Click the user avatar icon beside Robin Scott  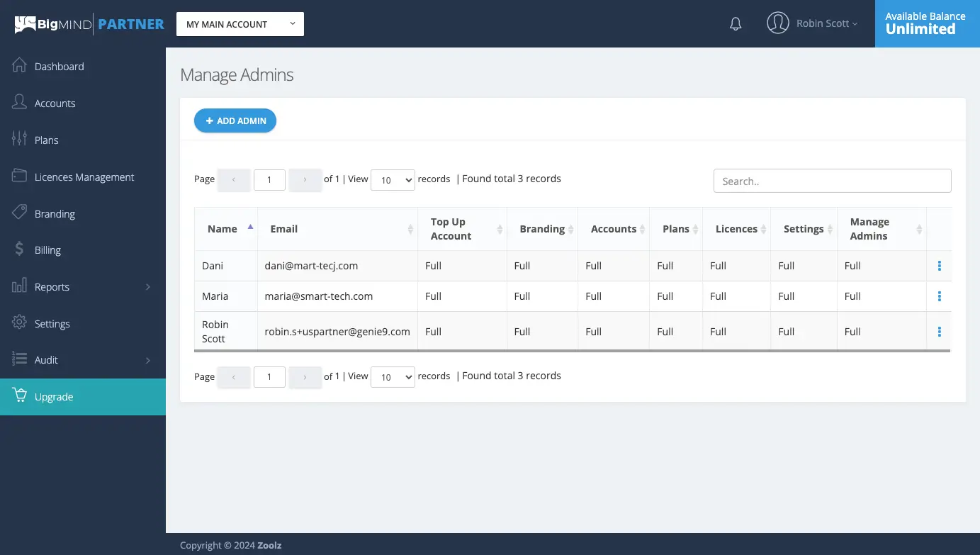point(778,23)
